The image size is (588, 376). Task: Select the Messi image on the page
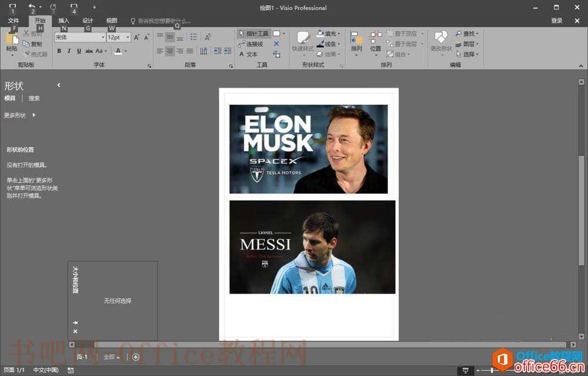pos(312,247)
